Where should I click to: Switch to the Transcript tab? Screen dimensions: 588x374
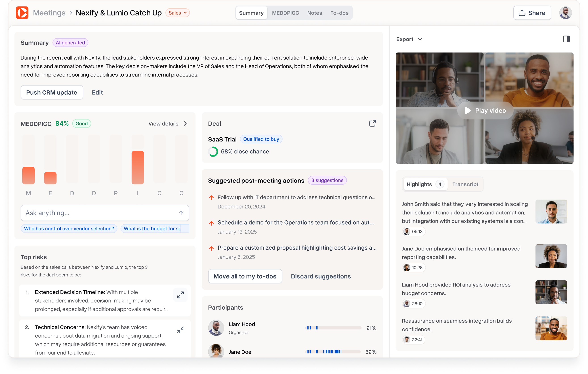[x=465, y=184]
